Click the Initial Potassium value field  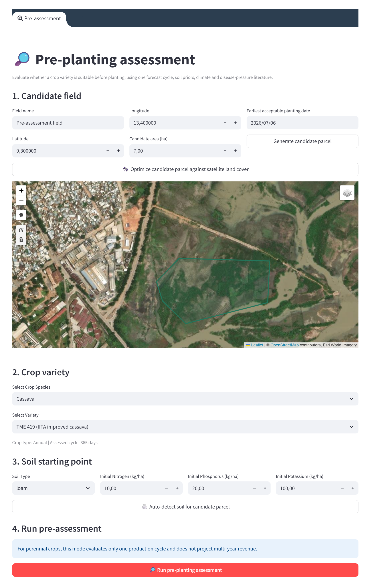coord(307,488)
